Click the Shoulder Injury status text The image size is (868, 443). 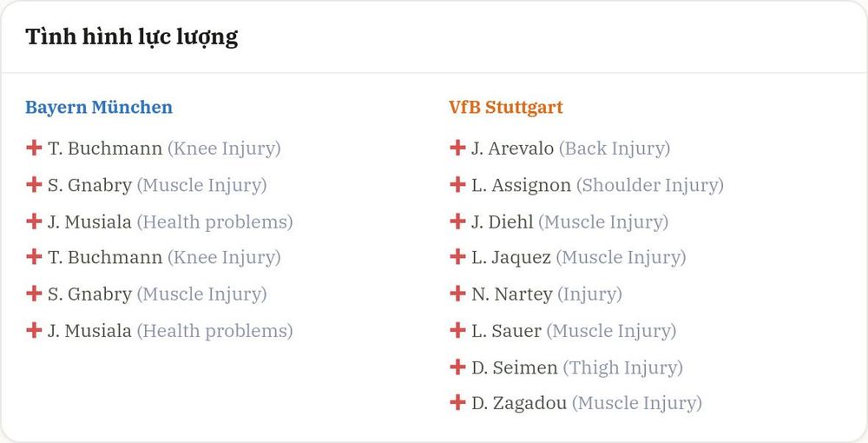[x=650, y=186]
